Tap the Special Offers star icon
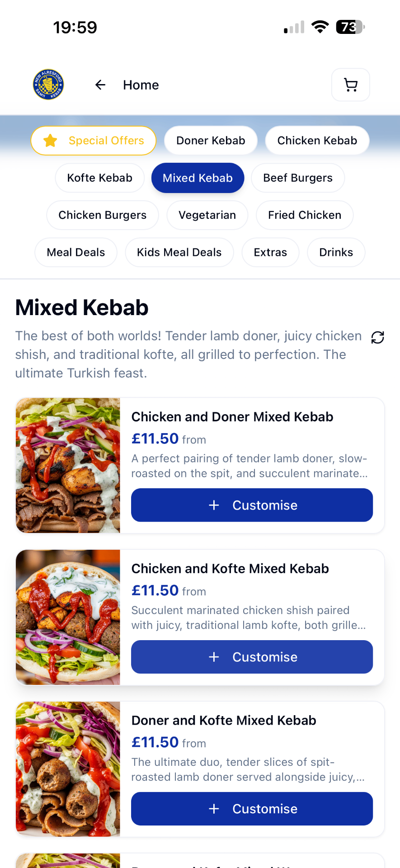Viewport: 400px width, 868px height. click(x=50, y=141)
